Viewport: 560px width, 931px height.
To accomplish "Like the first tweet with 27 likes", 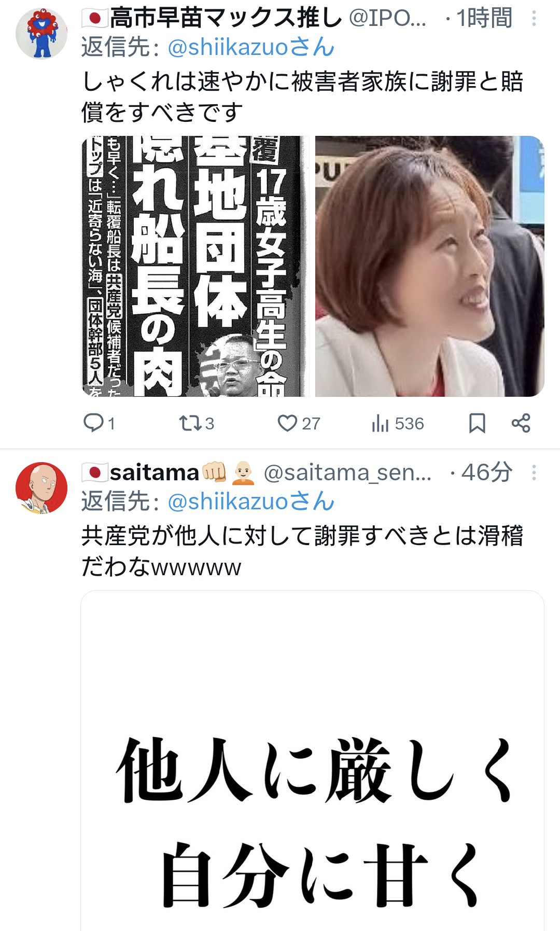I will pyautogui.click(x=299, y=423).
